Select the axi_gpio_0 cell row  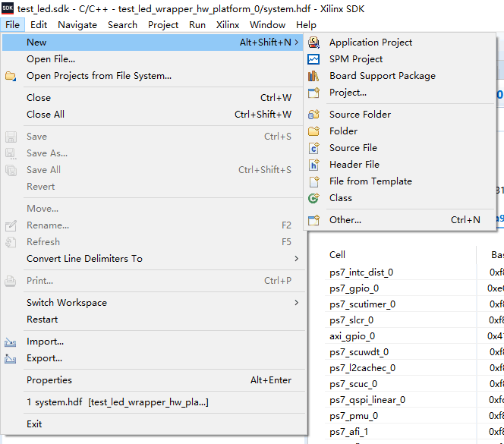point(400,336)
